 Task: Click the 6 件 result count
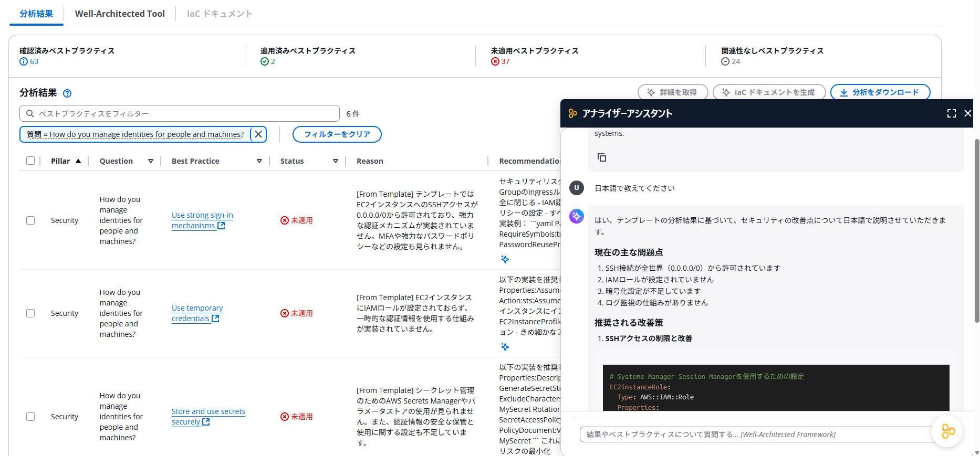353,114
